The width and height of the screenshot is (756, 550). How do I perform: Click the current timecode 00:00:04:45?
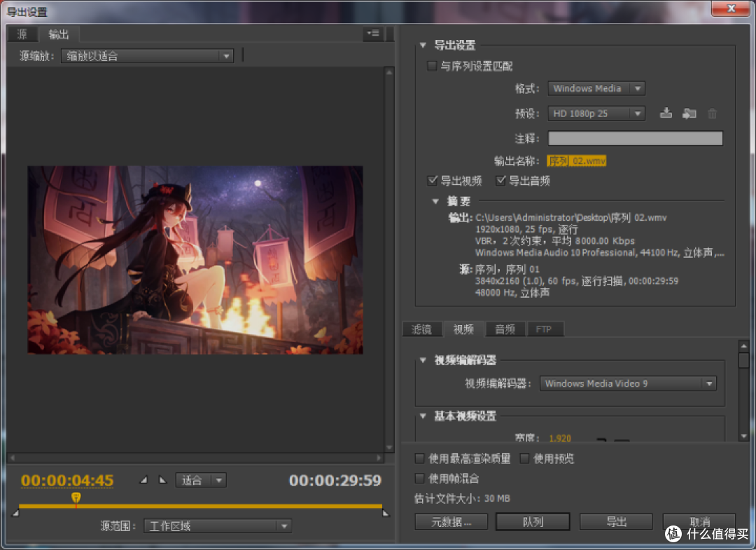click(67, 480)
